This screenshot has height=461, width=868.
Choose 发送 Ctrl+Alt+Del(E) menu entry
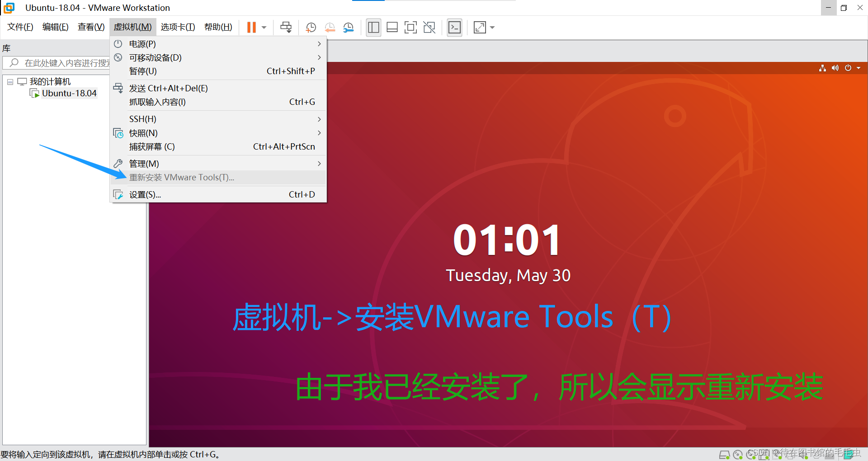(x=218, y=88)
